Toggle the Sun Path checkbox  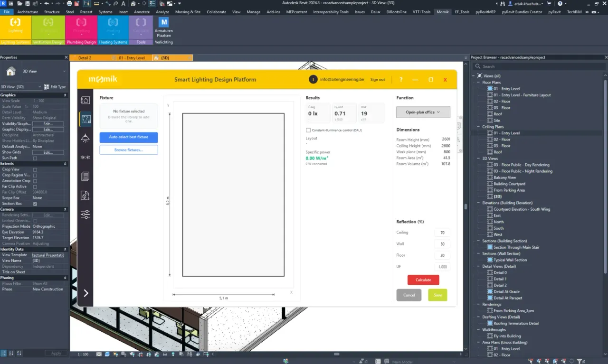coord(35,158)
